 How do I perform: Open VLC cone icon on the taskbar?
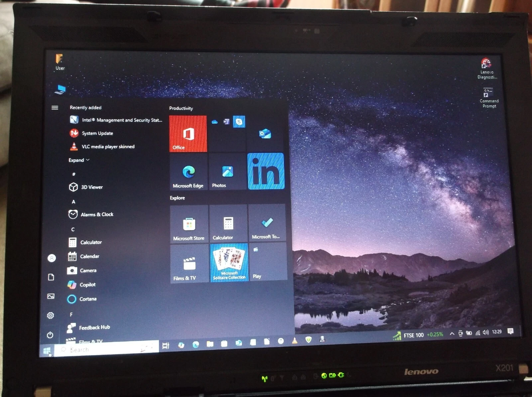coord(295,340)
